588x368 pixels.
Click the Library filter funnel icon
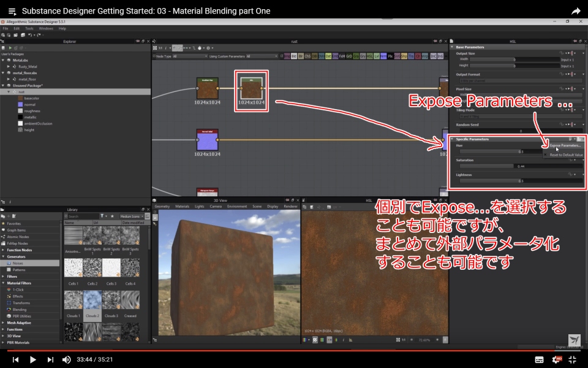point(102,217)
